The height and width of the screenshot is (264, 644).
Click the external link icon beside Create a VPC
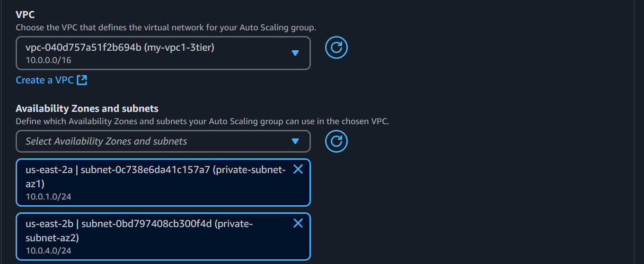coord(82,80)
